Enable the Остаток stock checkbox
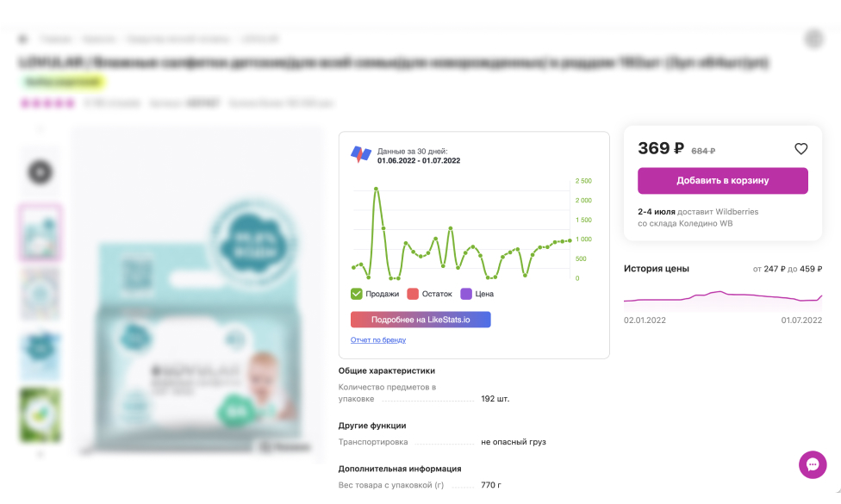841x504 pixels. tap(413, 294)
